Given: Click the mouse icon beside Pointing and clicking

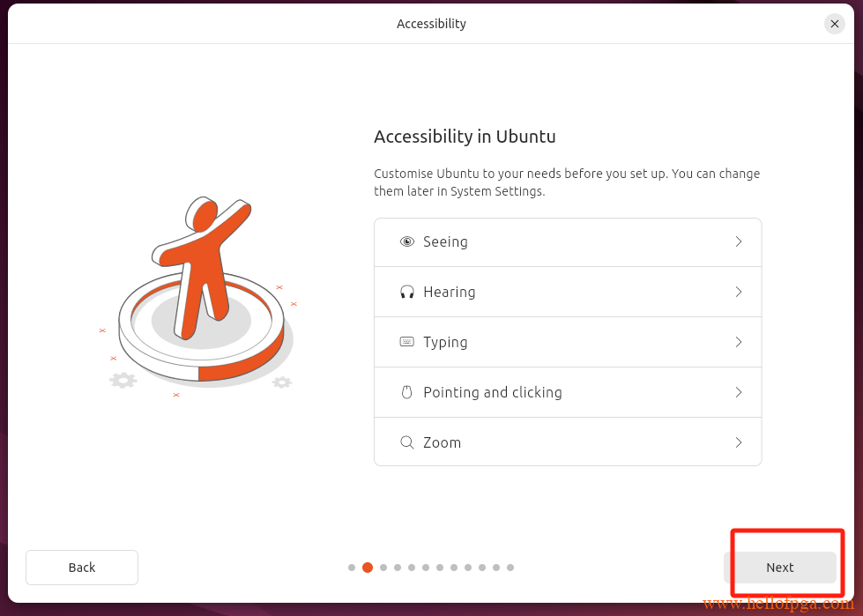Looking at the screenshot, I should [x=406, y=392].
